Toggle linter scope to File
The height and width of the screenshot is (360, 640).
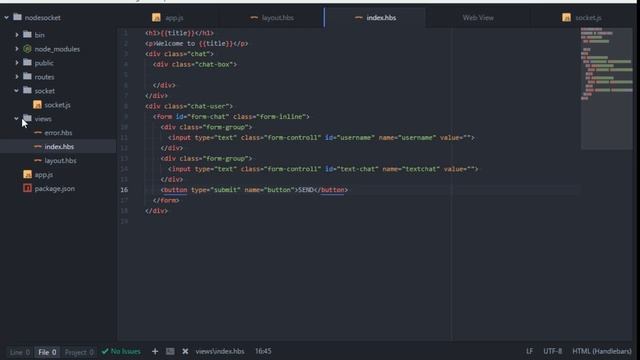tap(47, 352)
